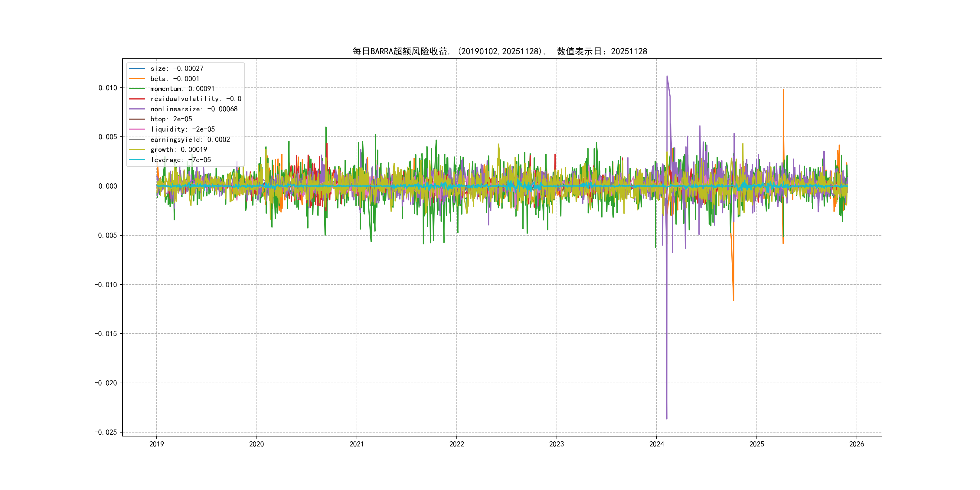The image size is (980, 490).
Task: Select the leverage cyan legend swatch
Action: (137, 160)
